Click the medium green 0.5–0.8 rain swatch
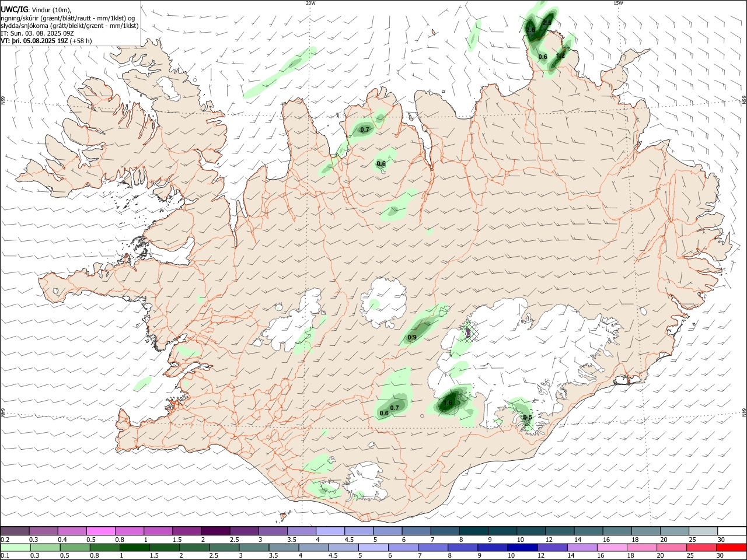Image resolution: width=747 pixels, height=560 pixels. point(75,547)
